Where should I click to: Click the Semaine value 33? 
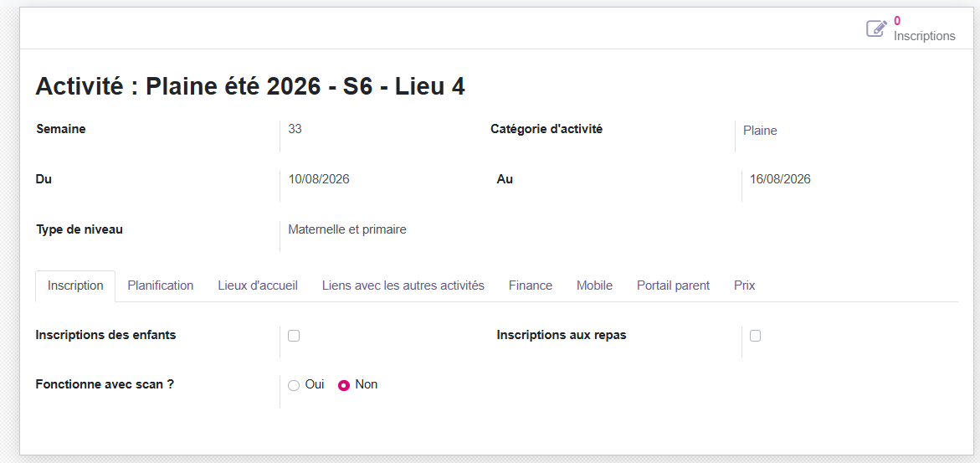(295, 130)
